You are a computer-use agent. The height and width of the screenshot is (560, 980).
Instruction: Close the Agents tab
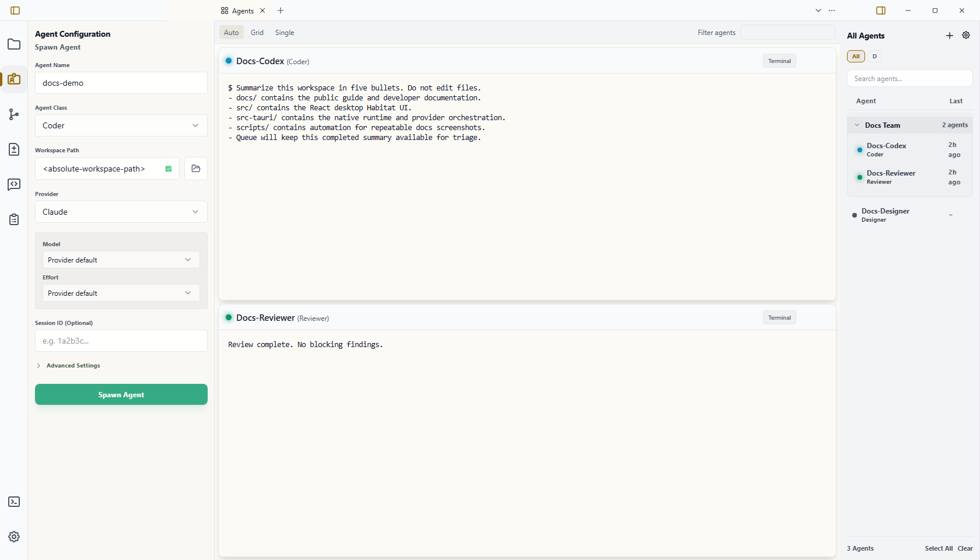(262, 10)
